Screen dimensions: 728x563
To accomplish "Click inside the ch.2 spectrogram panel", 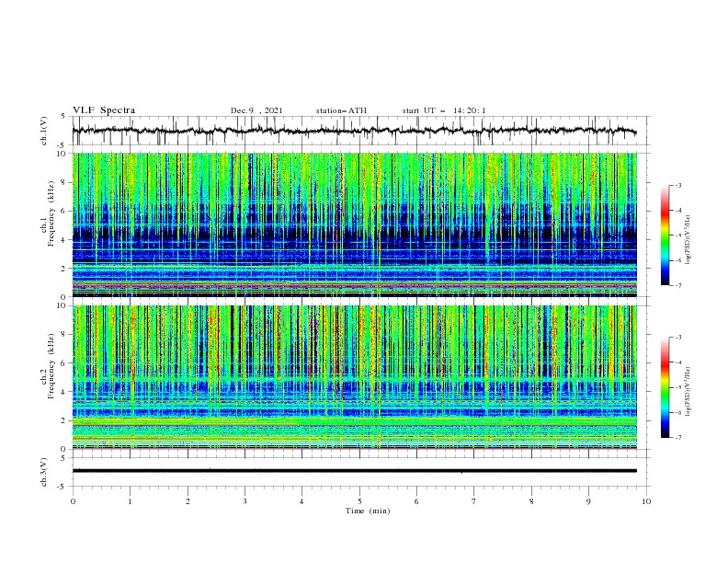I will [x=355, y=377].
